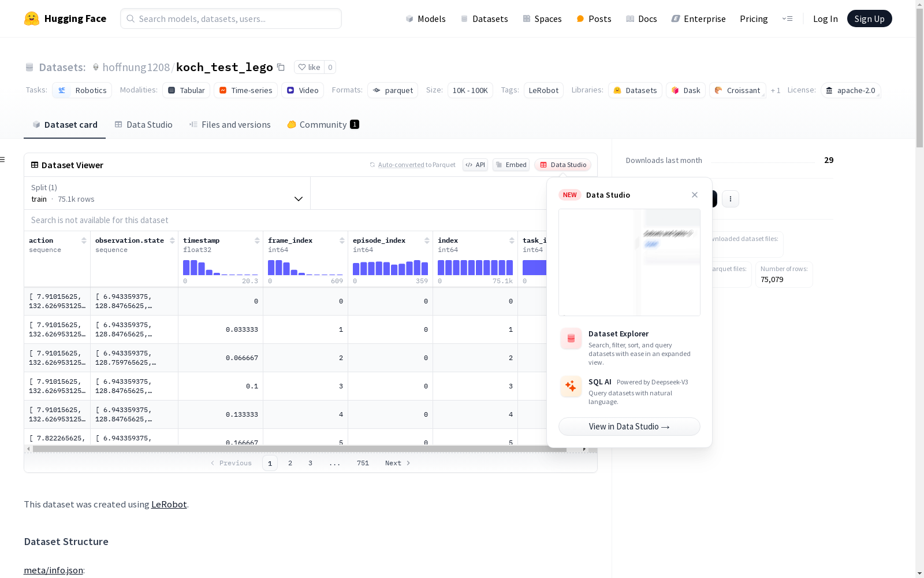This screenshot has width=924, height=578.
Task: Click the Embed button
Action: point(511,165)
